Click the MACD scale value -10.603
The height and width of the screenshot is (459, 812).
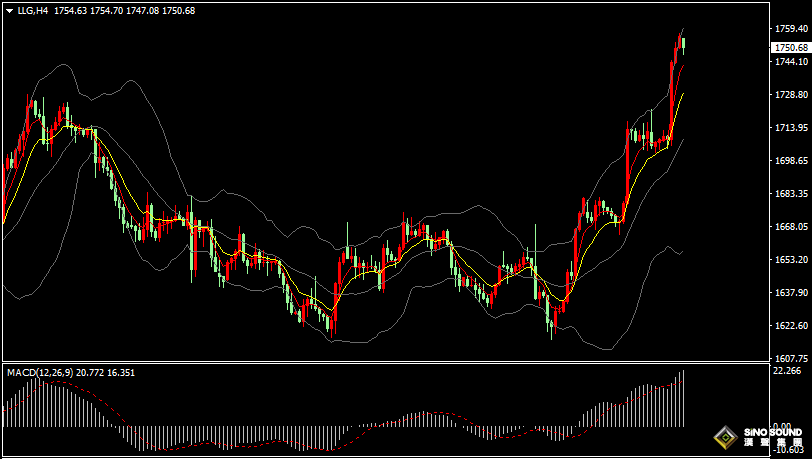(x=788, y=449)
